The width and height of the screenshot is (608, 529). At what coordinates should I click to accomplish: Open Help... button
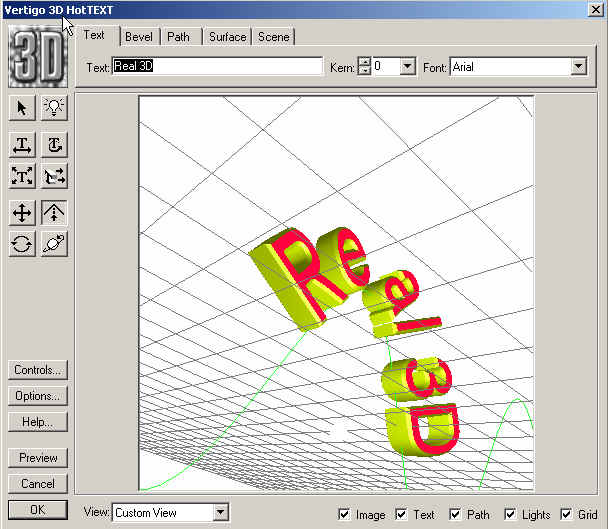pyautogui.click(x=38, y=422)
